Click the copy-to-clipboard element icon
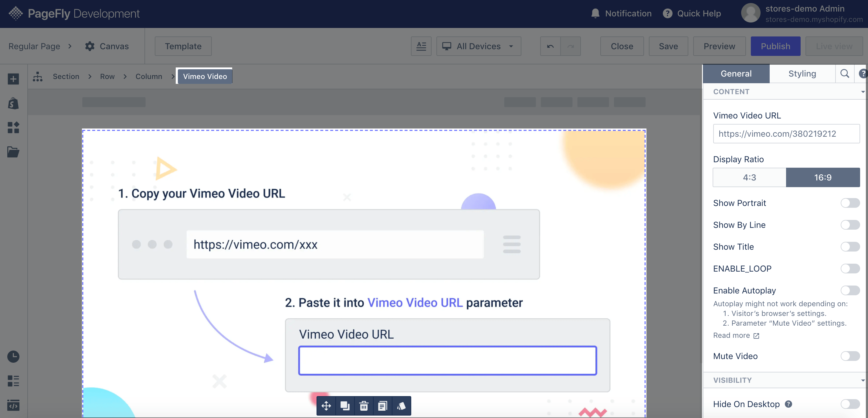 [382, 406]
